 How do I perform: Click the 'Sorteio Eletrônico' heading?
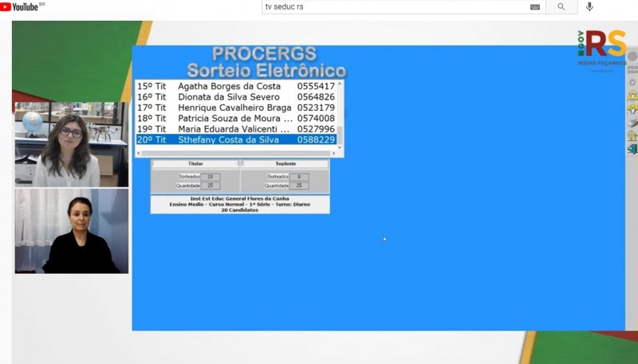point(266,71)
